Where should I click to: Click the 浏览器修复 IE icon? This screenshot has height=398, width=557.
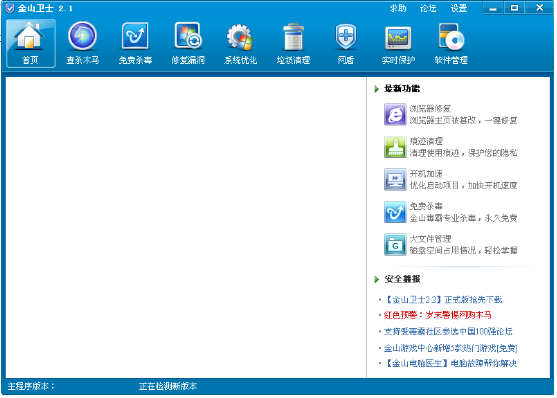click(x=395, y=114)
